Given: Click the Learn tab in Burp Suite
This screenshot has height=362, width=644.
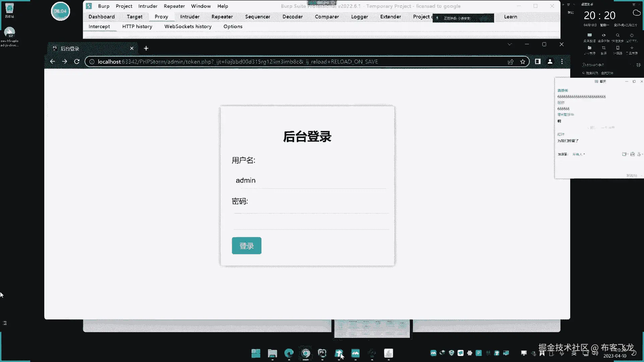Looking at the screenshot, I should (x=510, y=17).
